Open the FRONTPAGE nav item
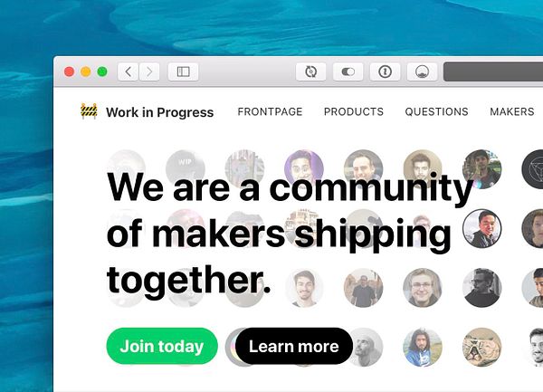Screen dimensions: 543x392 pos(270,111)
